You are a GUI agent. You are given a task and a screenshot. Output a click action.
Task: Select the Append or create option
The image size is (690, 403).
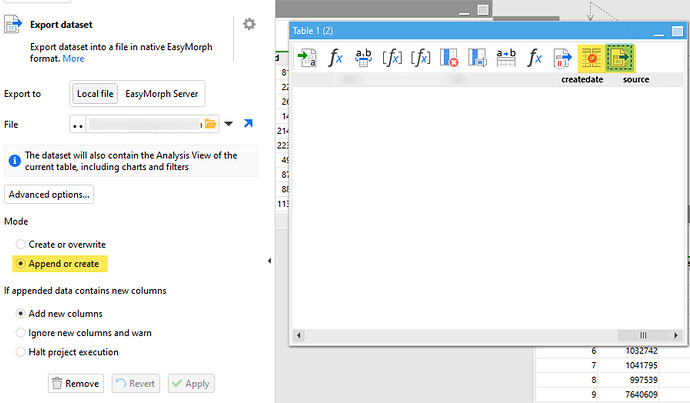tap(21, 264)
